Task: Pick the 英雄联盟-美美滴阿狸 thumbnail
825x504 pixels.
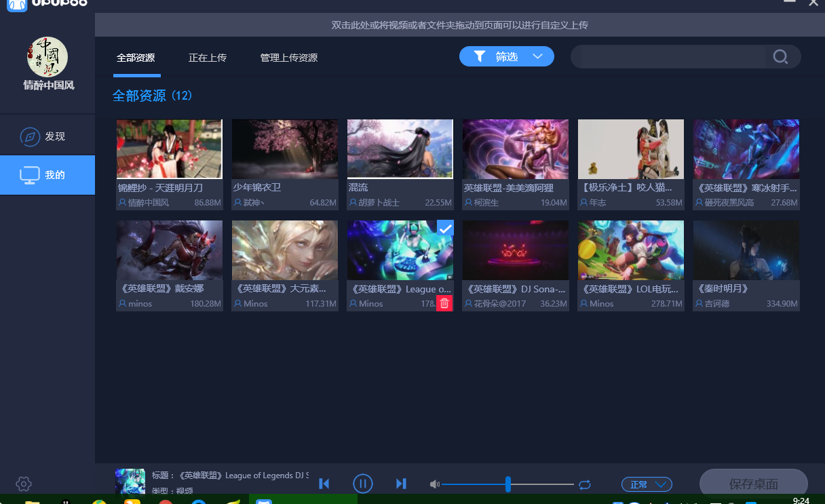Action: click(516, 149)
